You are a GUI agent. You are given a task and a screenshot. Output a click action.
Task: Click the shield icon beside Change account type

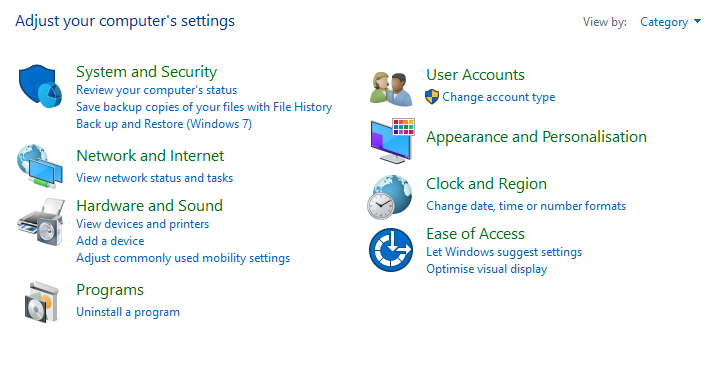(x=432, y=97)
